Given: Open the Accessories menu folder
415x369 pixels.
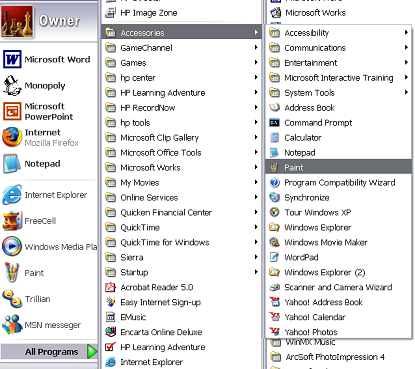Looking at the screenshot, I should tap(182, 32).
